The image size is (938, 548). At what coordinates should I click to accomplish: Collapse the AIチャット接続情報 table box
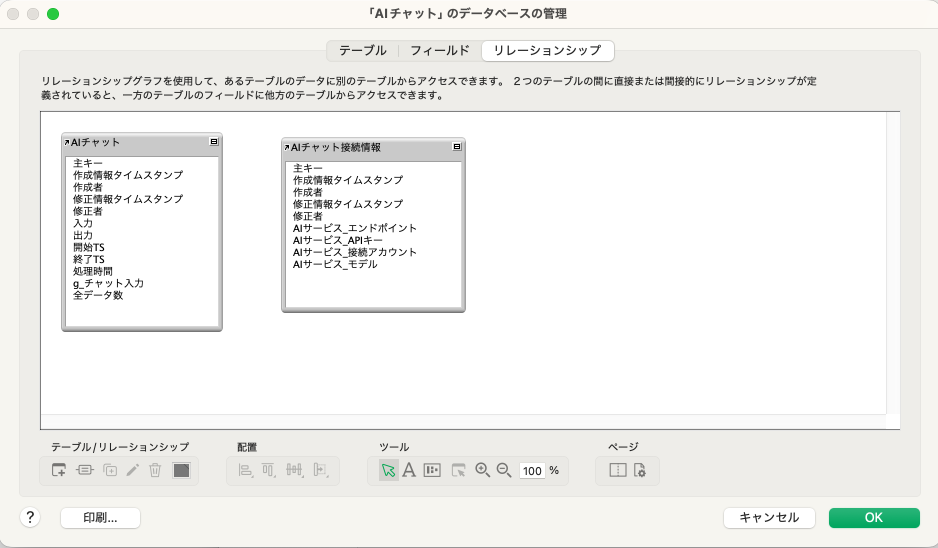coord(457,147)
